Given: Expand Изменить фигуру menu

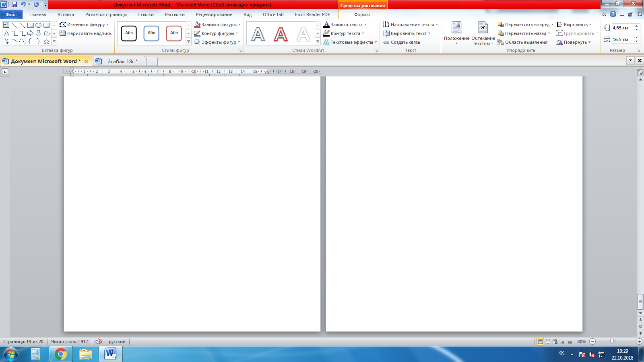Looking at the screenshot, I should pyautogui.click(x=84, y=25).
